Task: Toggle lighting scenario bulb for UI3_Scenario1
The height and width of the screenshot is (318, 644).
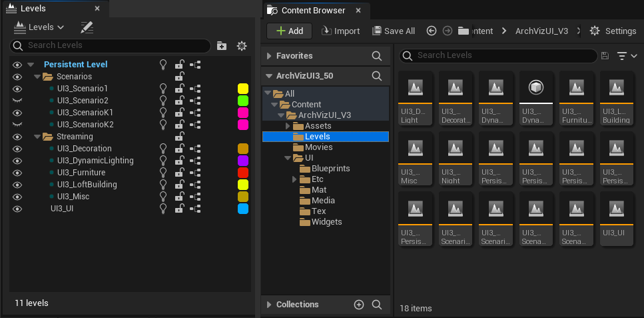Action: point(163,89)
